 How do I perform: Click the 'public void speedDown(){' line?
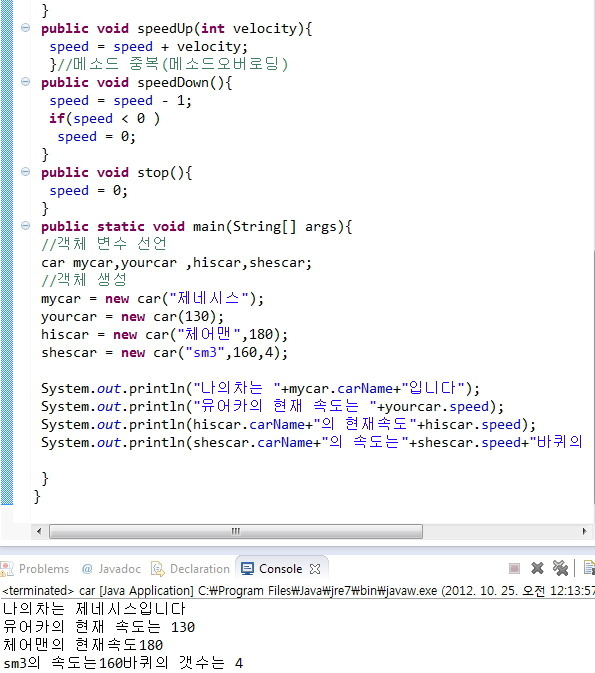coord(137,82)
